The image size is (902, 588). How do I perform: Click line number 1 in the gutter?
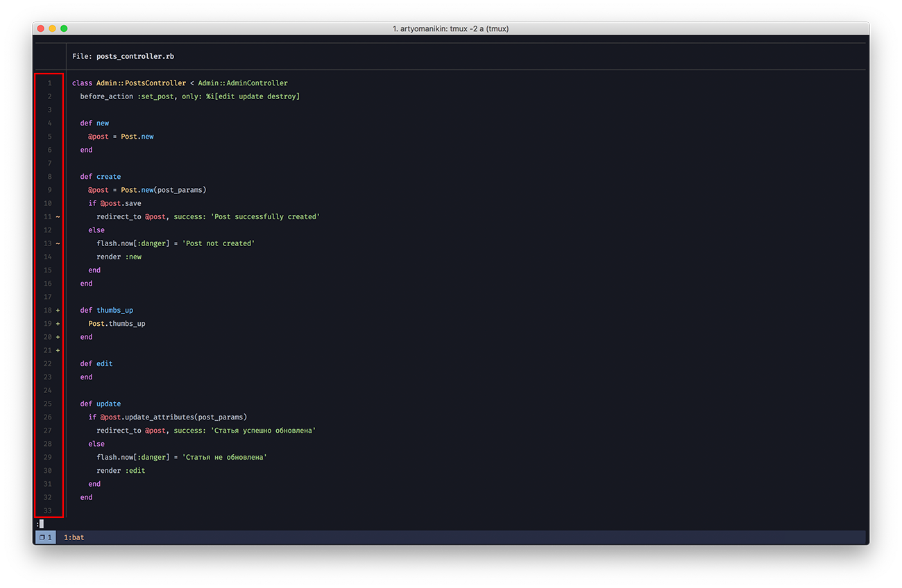49,83
